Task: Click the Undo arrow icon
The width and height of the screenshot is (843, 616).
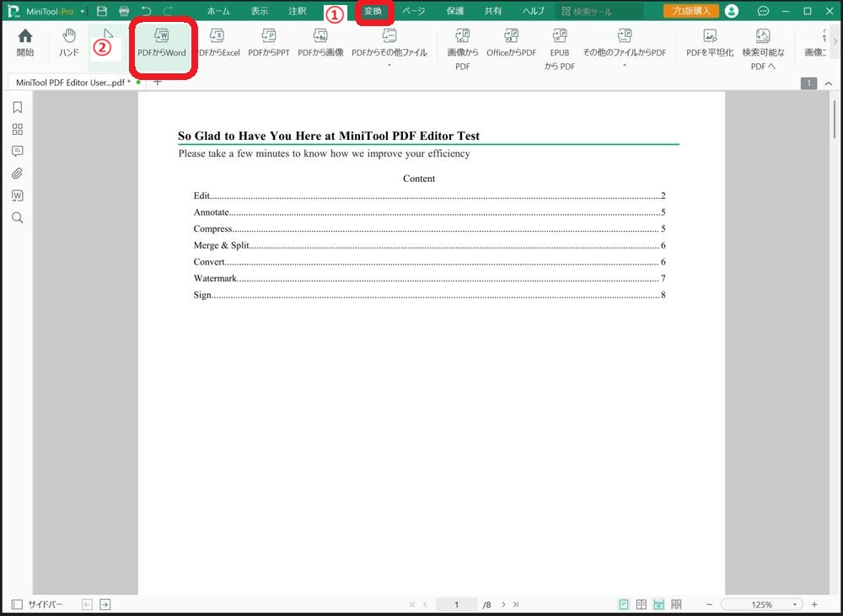Action: click(146, 11)
